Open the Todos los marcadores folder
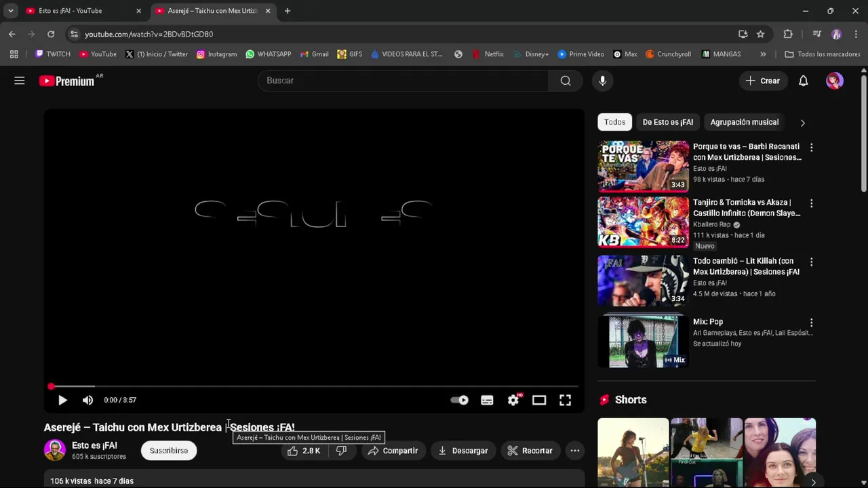This screenshot has width=868, height=488. click(x=822, y=54)
